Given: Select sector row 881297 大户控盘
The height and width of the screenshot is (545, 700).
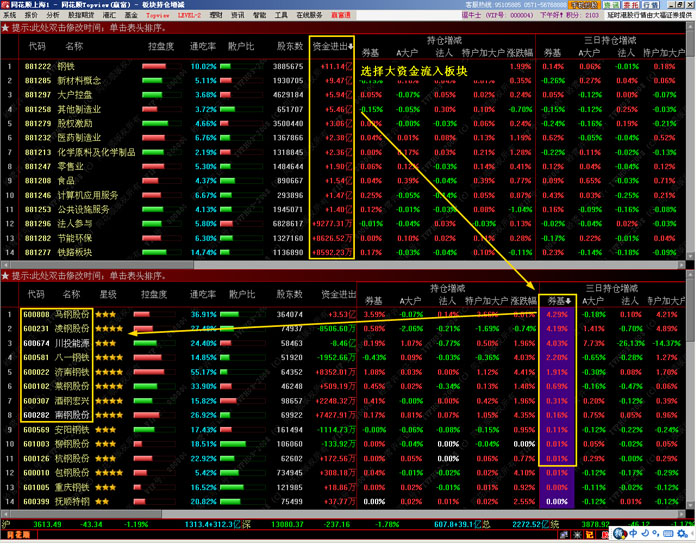Looking at the screenshot, I should [37, 95].
